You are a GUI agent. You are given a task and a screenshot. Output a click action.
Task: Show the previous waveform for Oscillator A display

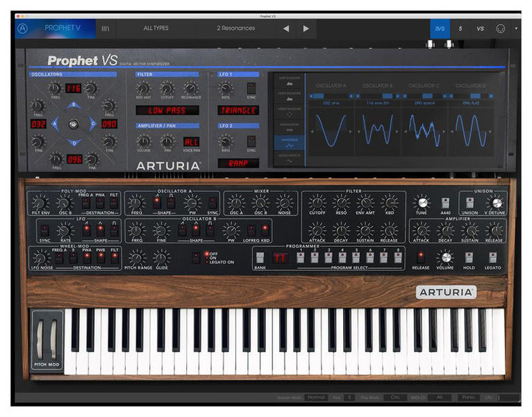click(312, 131)
